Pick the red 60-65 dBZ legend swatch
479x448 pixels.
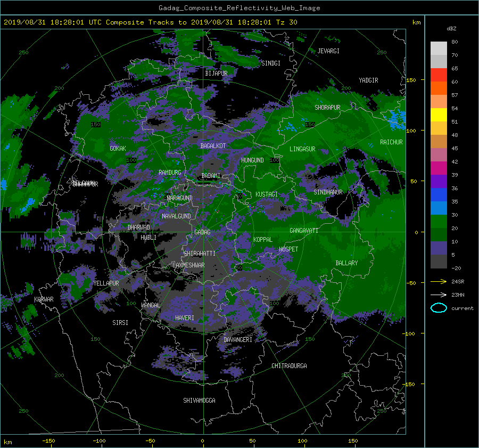pos(439,75)
